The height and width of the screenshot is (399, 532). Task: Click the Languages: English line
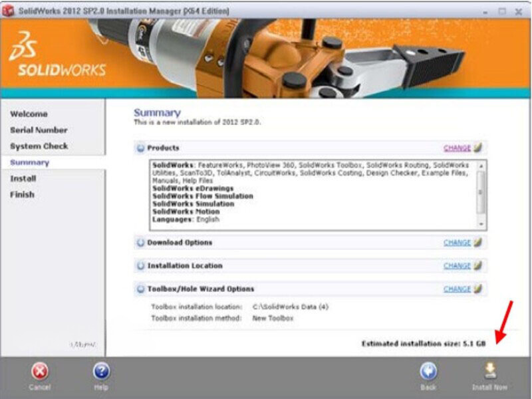(186, 219)
